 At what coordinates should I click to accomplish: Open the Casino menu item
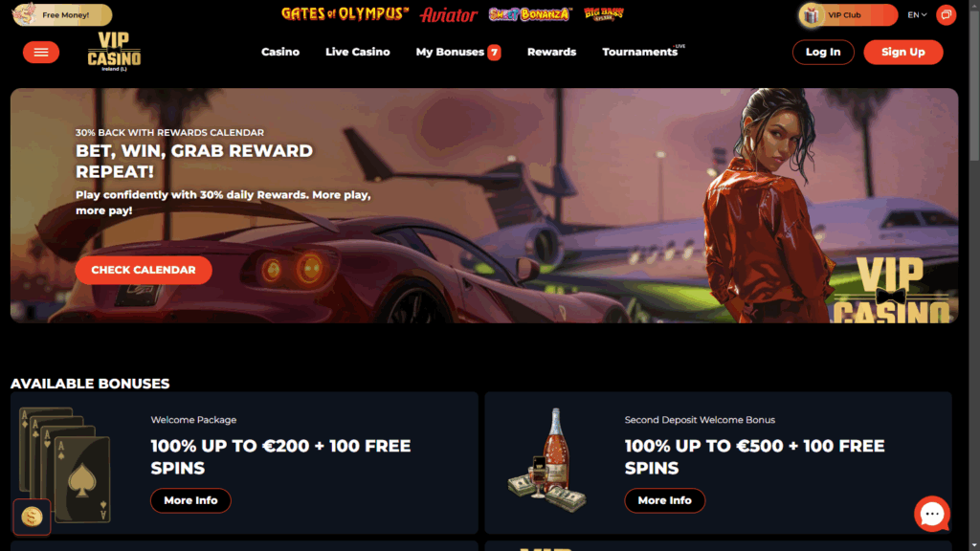tap(280, 52)
